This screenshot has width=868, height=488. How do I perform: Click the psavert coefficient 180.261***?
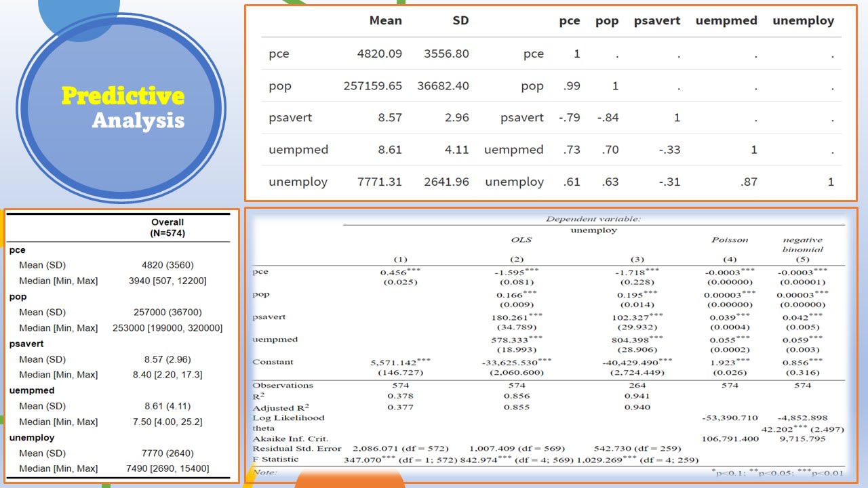(517, 317)
